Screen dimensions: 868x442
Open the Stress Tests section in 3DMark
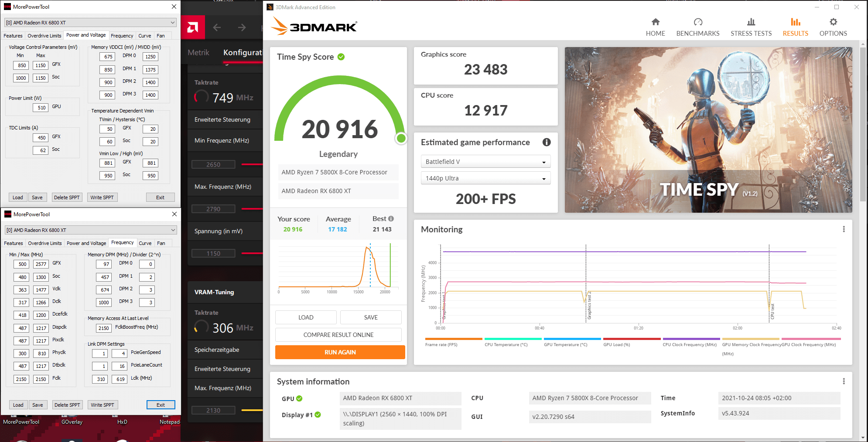(751, 27)
